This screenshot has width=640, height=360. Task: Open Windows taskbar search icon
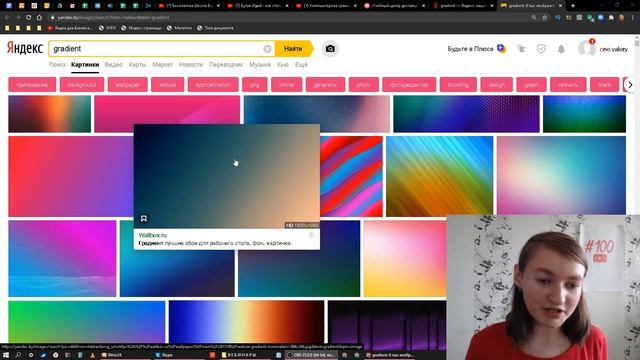(18, 355)
